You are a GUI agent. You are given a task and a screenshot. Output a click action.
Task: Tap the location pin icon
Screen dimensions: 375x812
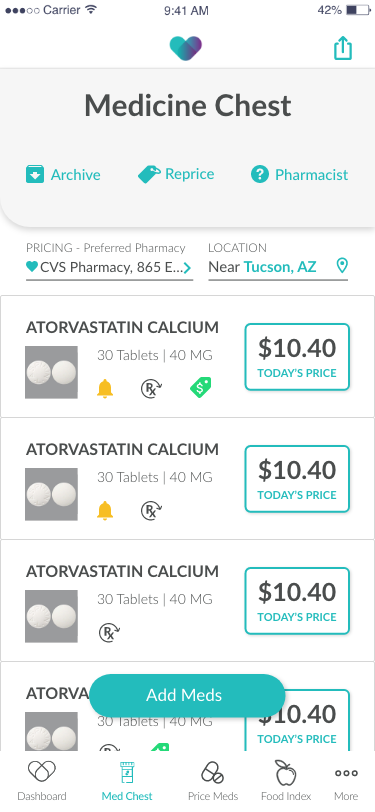point(342,266)
